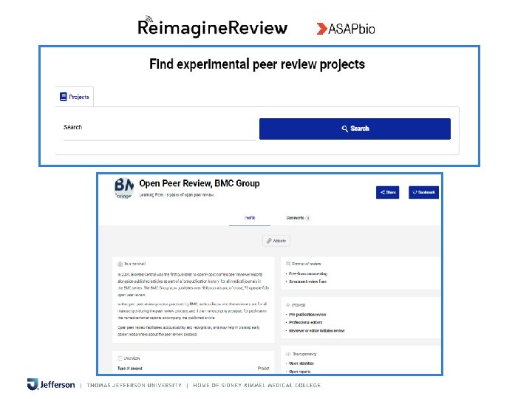
Task: Click the blue Search button
Action: tap(355, 129)
